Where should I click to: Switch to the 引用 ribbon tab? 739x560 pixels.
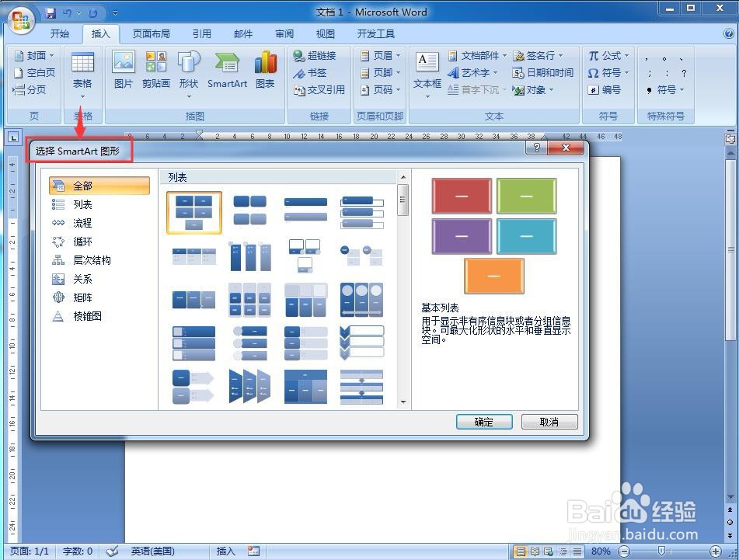202,34
